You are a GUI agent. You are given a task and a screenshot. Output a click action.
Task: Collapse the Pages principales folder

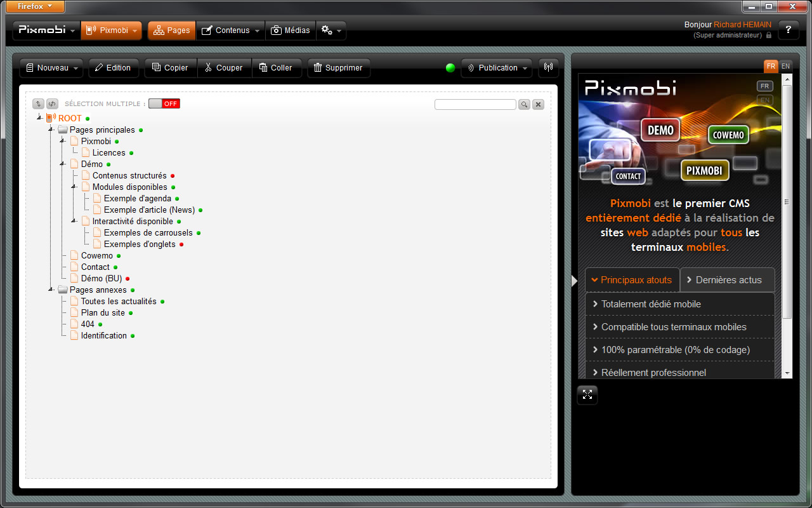[x=51, y=129]
